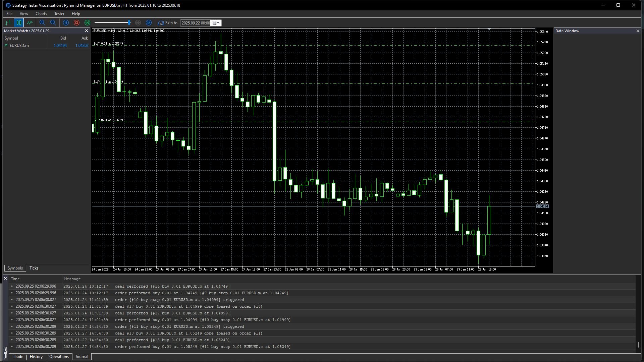
Task: Click the Symbol column header
Action: tap(11, 38)
